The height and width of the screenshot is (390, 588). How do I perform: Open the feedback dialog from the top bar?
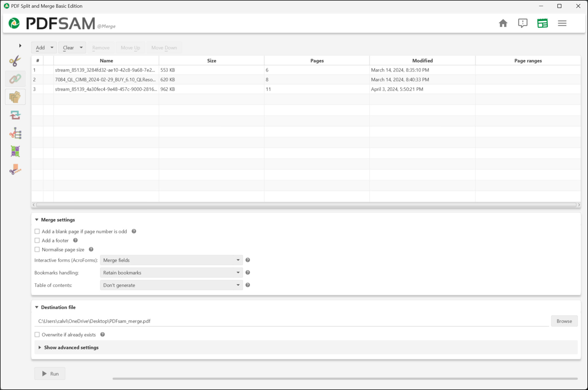pyautogui.click(x=523, y=23)
